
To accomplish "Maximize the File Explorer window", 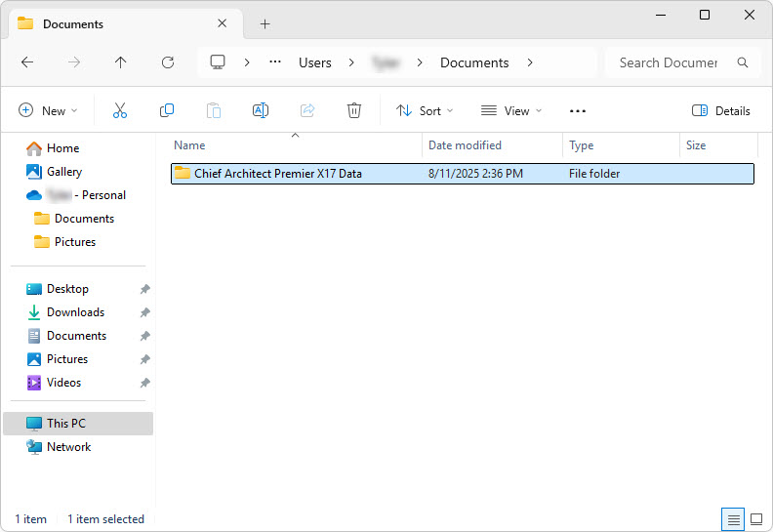I will tap(705, 15).
